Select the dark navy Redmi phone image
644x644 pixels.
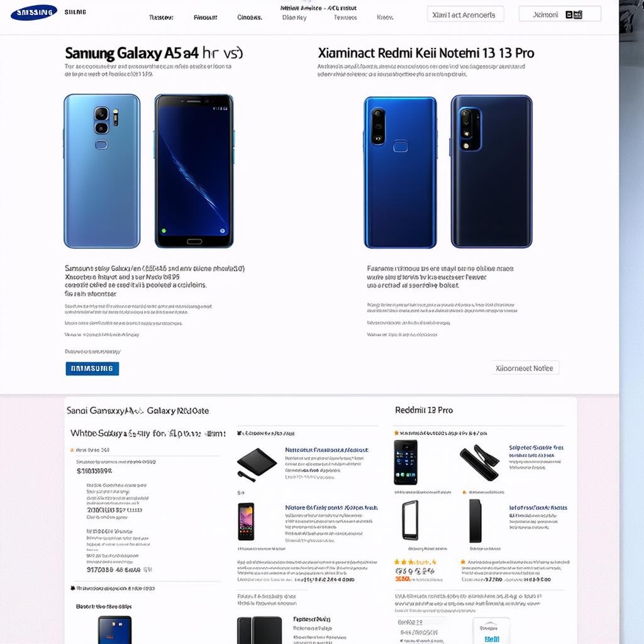(x=491, y=172)
